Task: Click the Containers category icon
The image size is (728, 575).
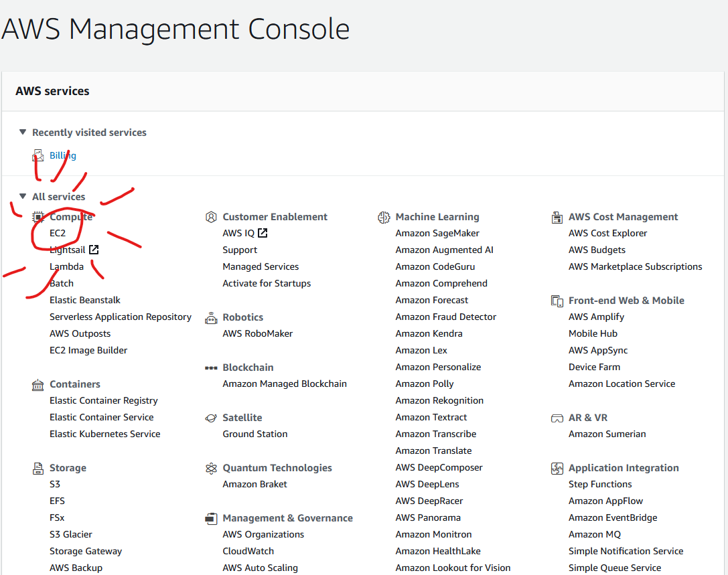Action: [38, 384]
